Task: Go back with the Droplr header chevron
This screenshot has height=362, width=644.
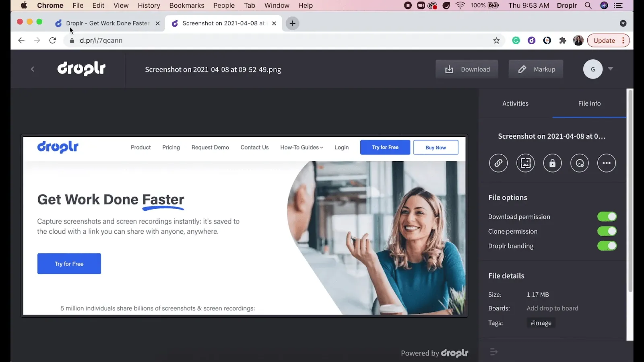Action: [33, 69]
